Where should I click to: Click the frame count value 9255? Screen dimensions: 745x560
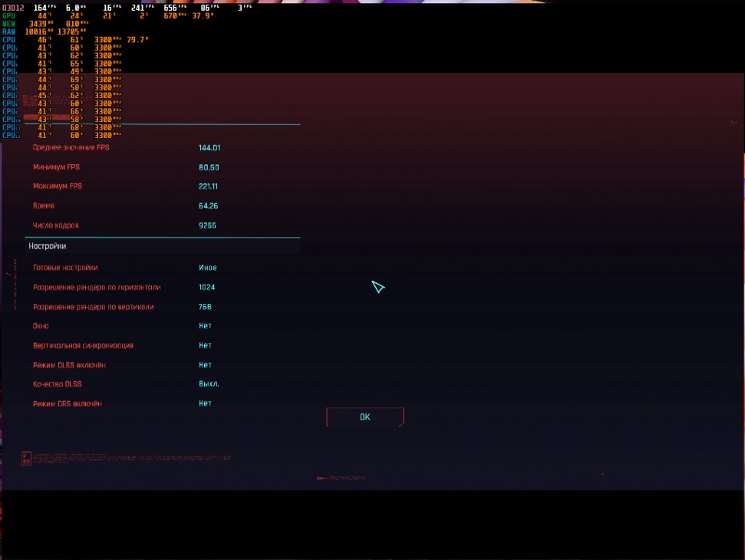pyautogui.click(x=207, y=225)
